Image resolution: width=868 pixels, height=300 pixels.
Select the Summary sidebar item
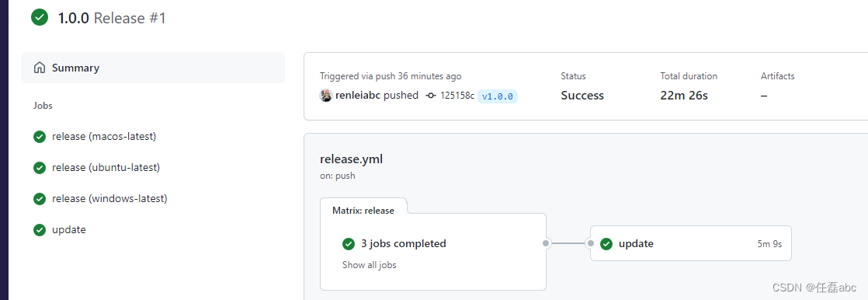pyautogui.click(x=153, y=68)
